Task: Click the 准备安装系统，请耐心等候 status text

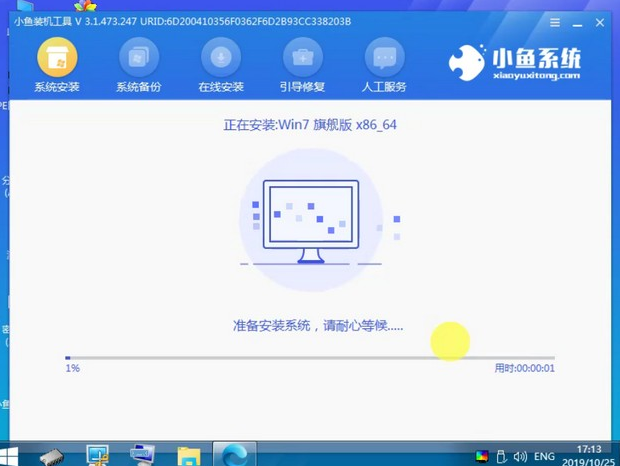Action: [x=318, y=326]
